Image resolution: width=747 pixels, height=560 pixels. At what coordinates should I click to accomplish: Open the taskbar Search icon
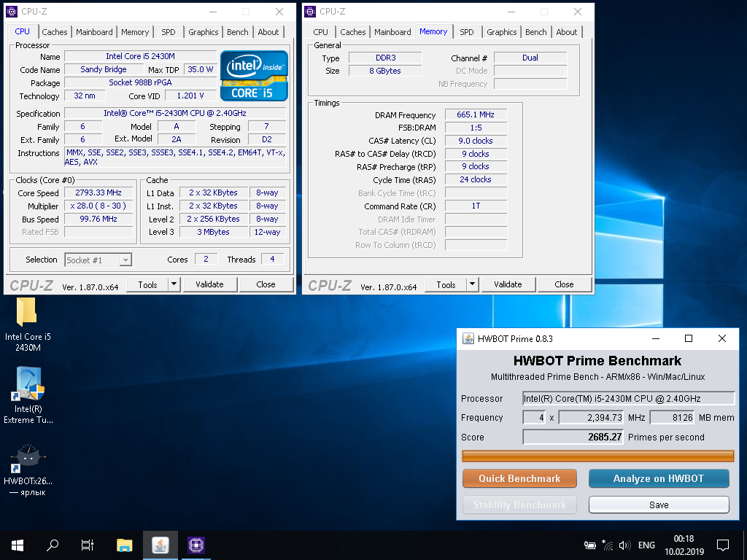pos(53,545)
